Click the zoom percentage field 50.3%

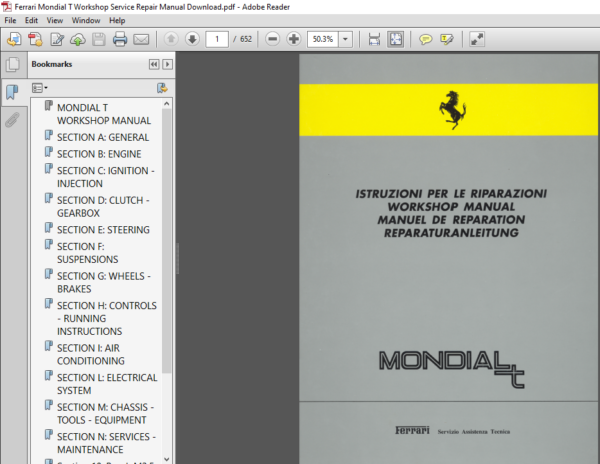click(x=323, y=39)
